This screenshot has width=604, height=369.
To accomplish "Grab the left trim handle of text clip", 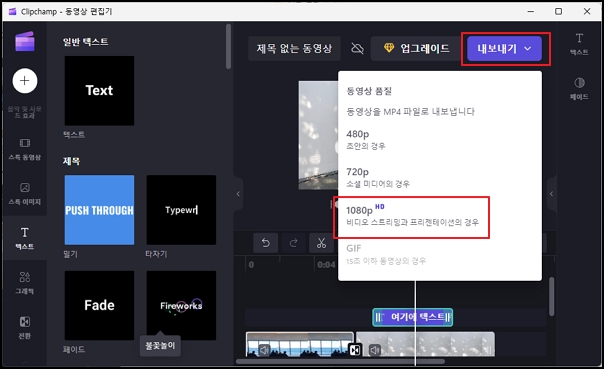I will coord(379,317).
